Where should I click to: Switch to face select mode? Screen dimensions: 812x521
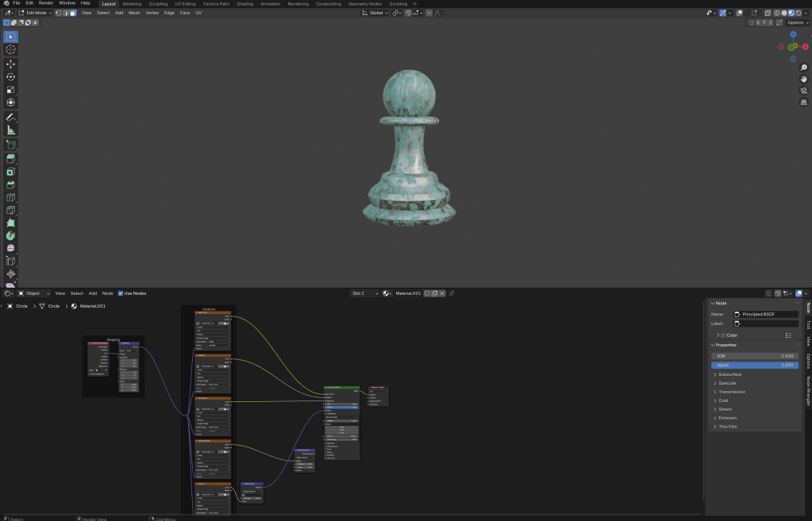pos(73,13)
